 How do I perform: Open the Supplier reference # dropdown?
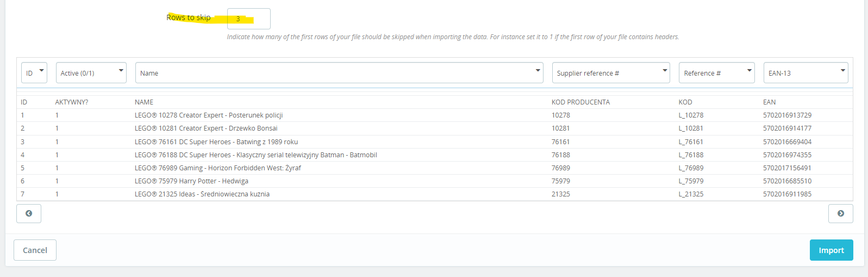click(x=611, y=73)
